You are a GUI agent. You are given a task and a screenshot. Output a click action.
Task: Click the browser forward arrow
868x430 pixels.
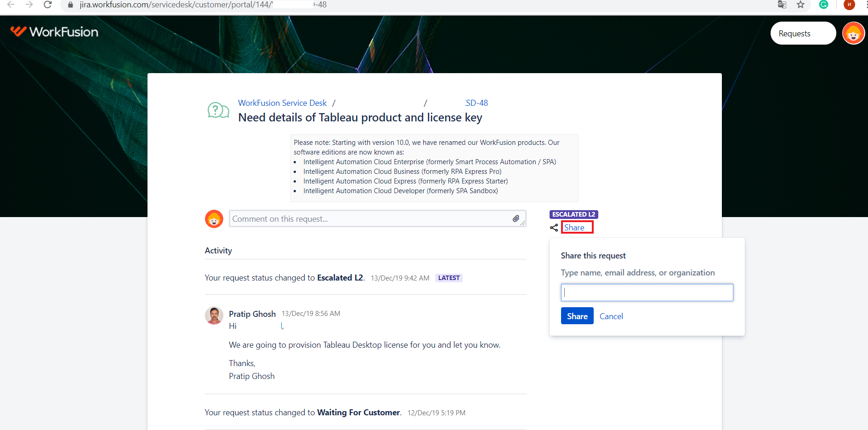point(29,5)
